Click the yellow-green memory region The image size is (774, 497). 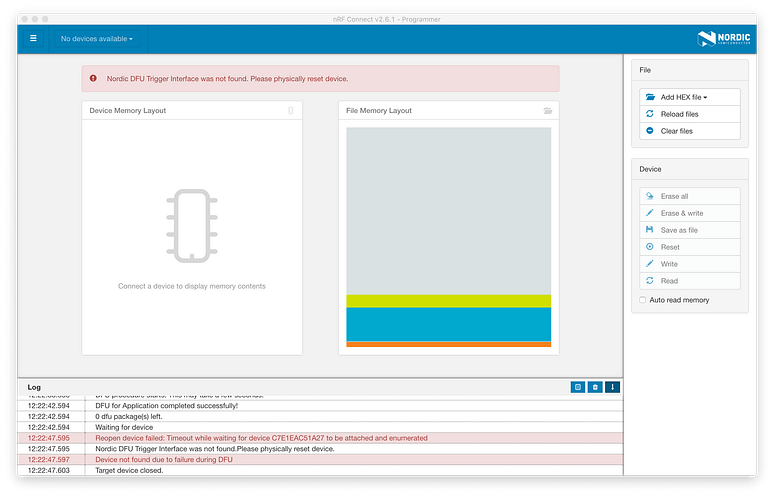click(x=448, y=301)
